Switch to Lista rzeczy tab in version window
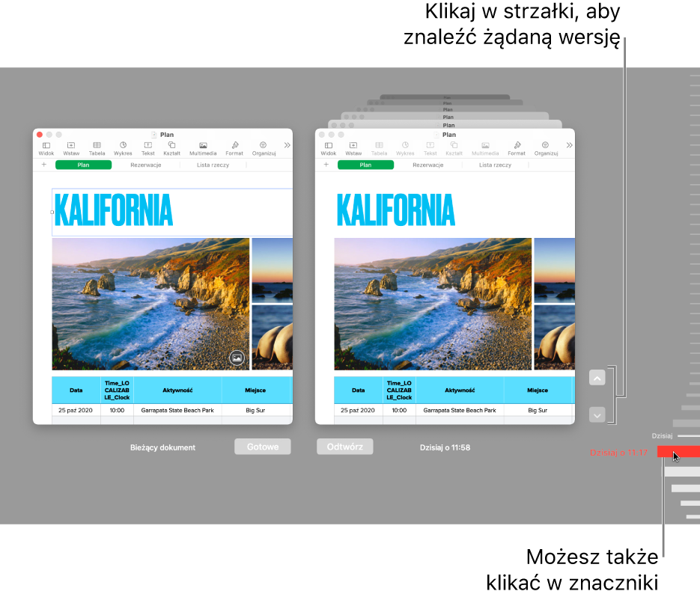The width and height of the screenshot is (700, 603). click(495, 165)
